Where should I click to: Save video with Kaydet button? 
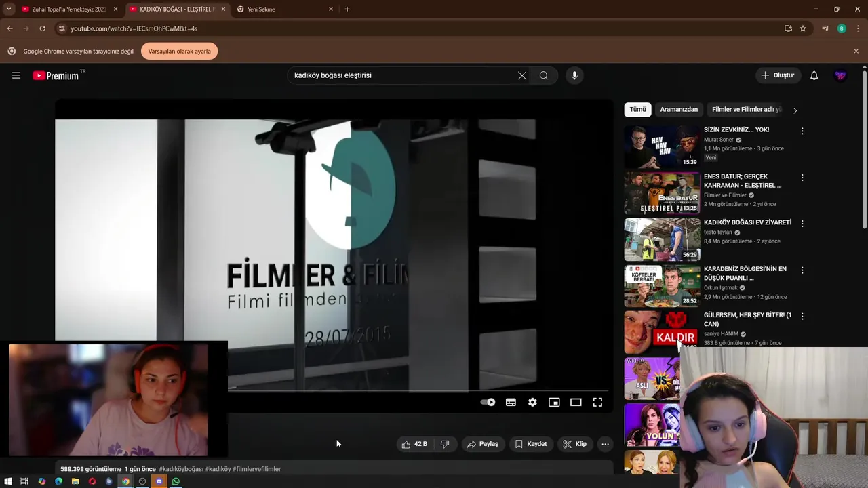click(530, 444)
